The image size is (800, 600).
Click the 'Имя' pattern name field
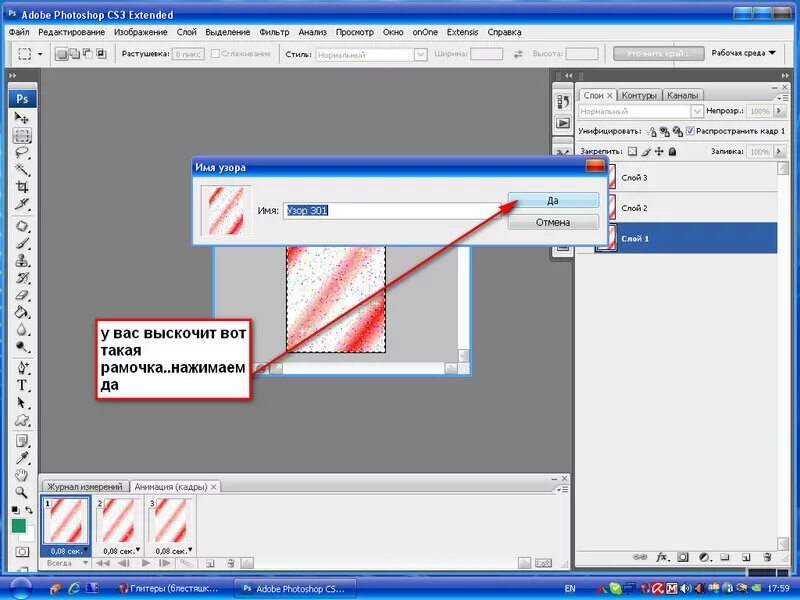point(392,210)
